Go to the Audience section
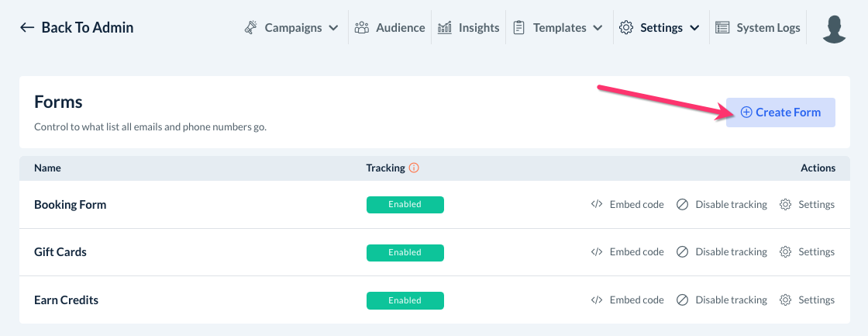 (400, 28)
